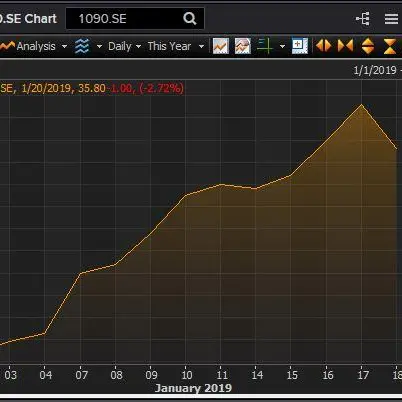Click the 1090.SE symbol input field

[x=135, y=19]
